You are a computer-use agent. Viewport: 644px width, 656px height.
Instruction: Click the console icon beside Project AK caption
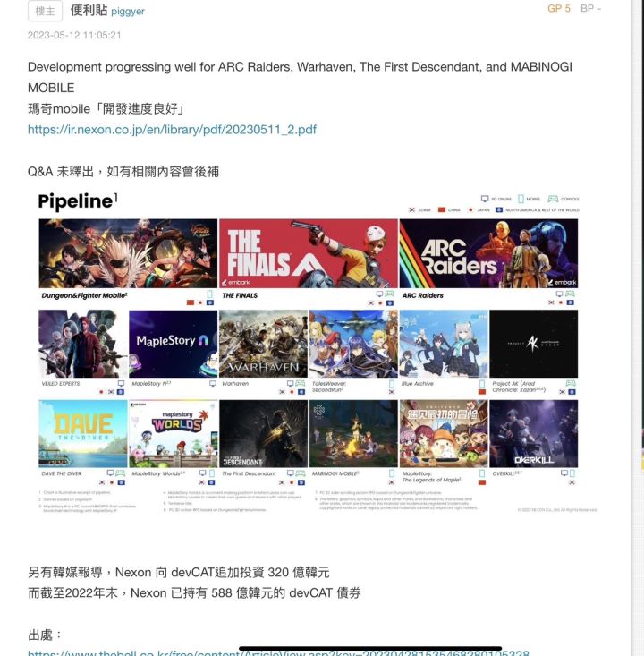tap(571, 383)
